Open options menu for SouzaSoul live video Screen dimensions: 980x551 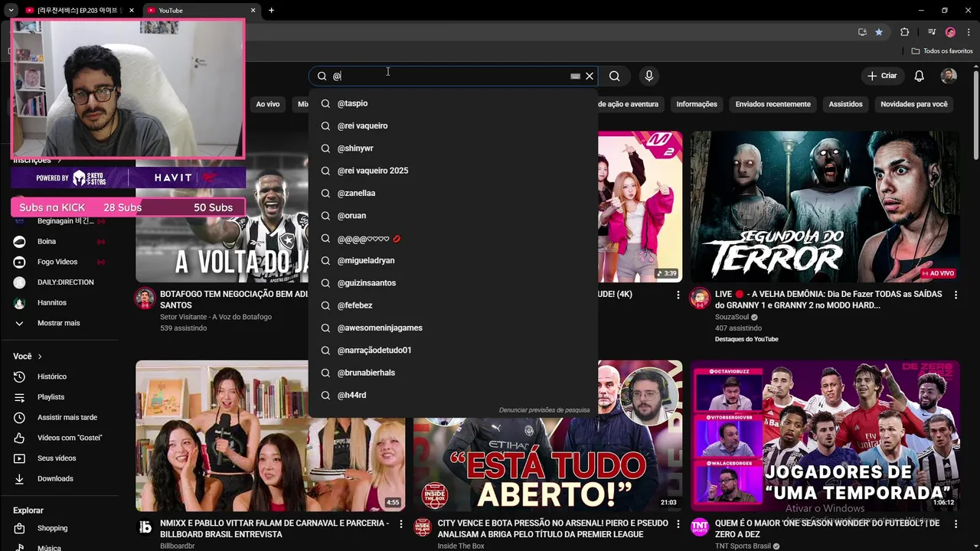click(x=955, y=295)
